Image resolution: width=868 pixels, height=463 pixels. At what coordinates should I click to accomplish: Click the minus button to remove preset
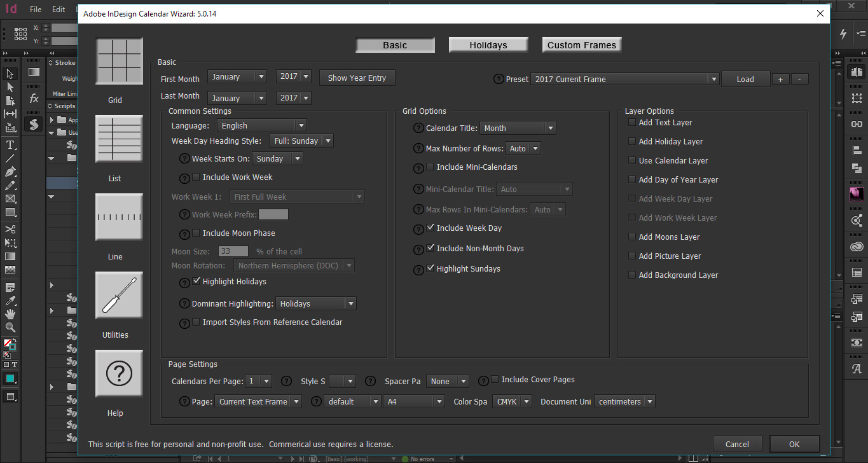point(800,79)
